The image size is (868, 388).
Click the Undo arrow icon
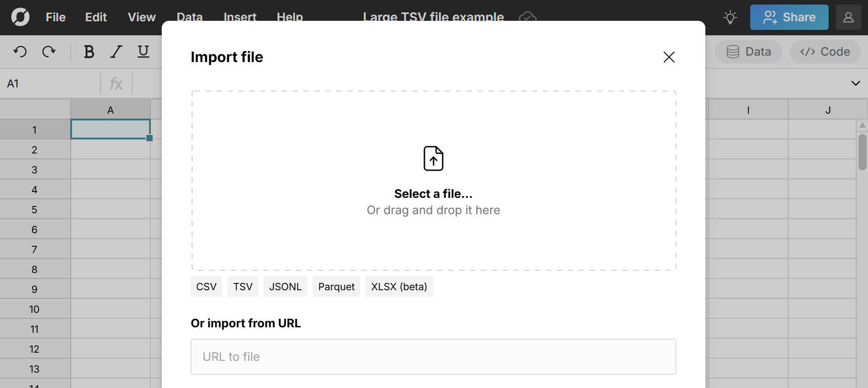[x=20, y=52]
